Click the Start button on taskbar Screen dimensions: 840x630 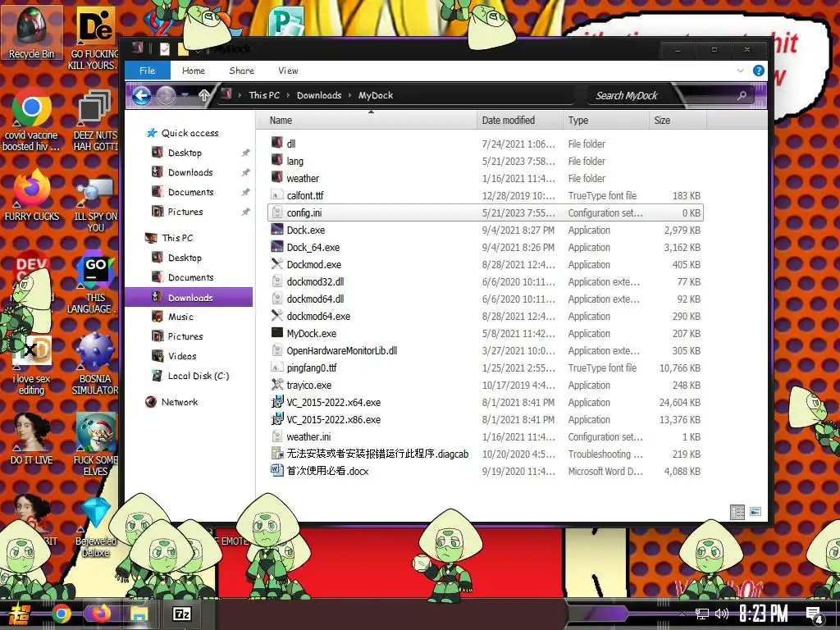[x=20, y=614]
